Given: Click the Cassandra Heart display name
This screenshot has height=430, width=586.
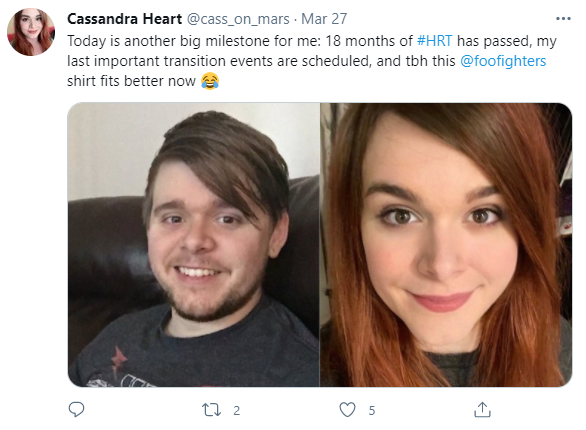Looking at the screenshot, I should pos(124,19).
